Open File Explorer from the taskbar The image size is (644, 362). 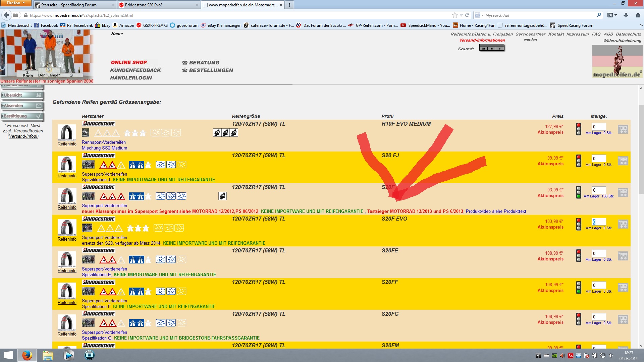click(x=48, y=355)
